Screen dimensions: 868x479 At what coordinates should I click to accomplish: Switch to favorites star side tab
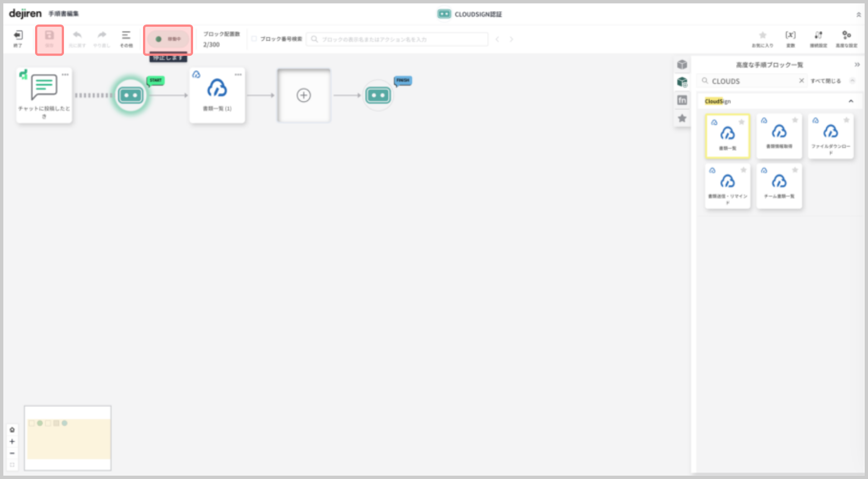click(682, 118)
